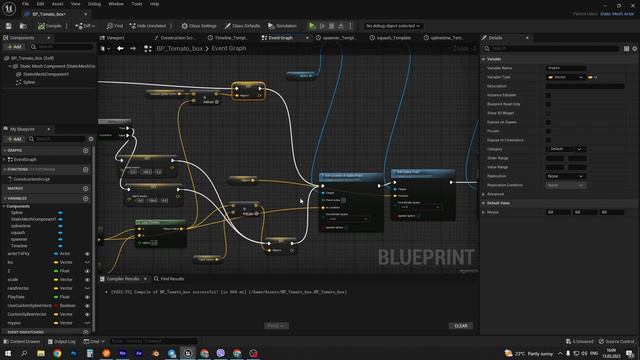640x360 pixels.
Task: Click the Components search field
Action: [x=62, y=47]
